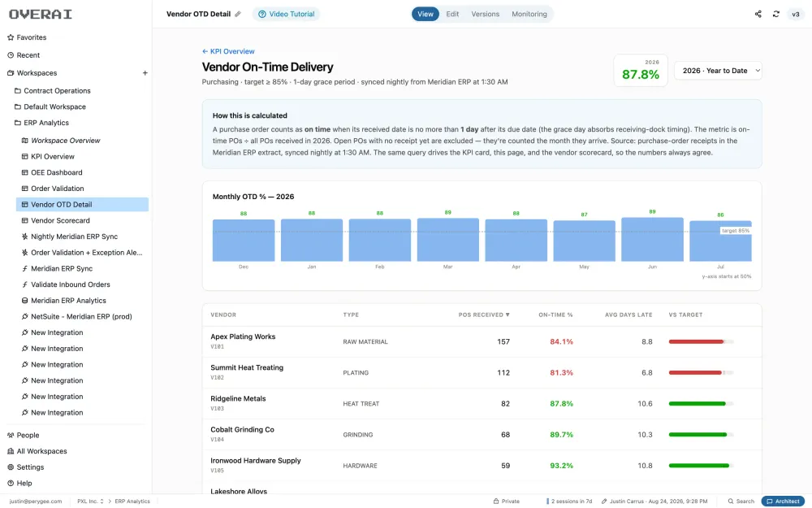This screenshot has width=812, height=508.
Task: Open the Monitoring tab
Action: coord(529,14)
